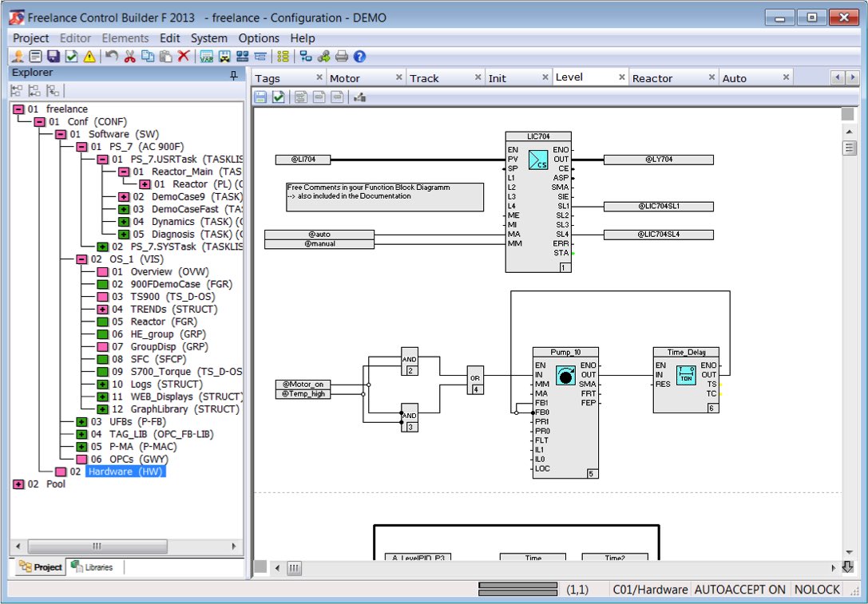Switch to the Reactor tab
Viewport: 868px width, 604px height.
pyautogui.click(x=652, y=78)
